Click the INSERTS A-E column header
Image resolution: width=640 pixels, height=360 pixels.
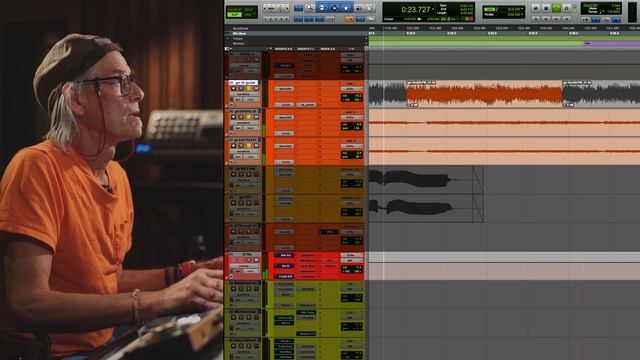click(284, 49)
